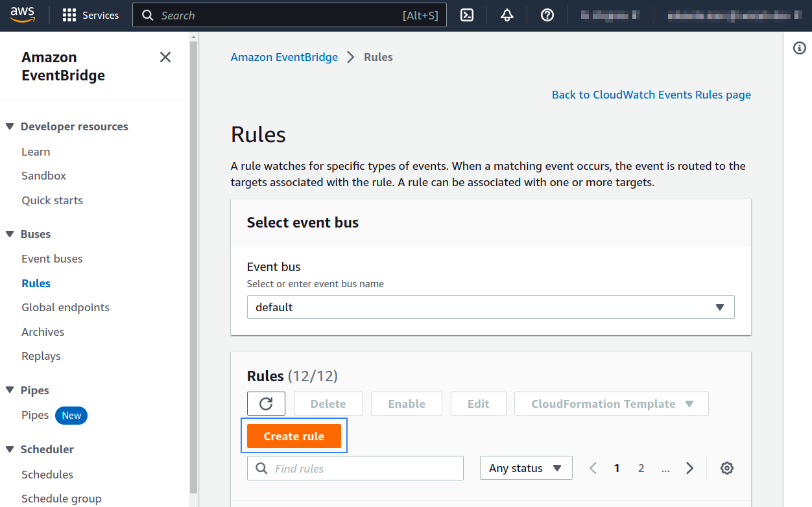The width and height of the screenshot is (812, 507).
Task: Follow Back to CloudWatch Events Rules page link
Action: [651, 95]
